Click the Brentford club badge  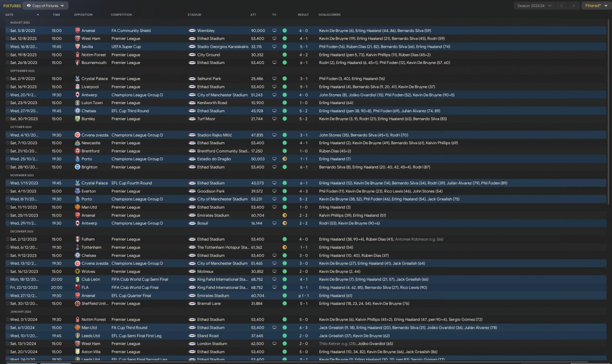coord(77,151)
